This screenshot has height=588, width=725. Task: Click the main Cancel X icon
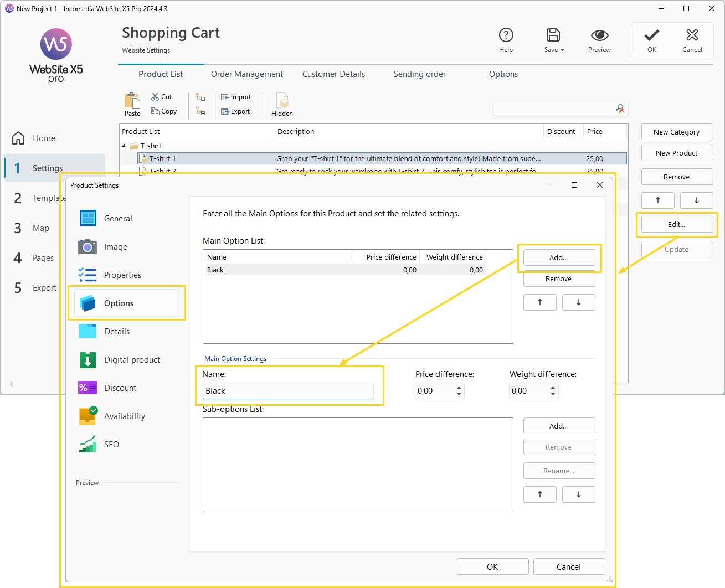tap(692, 35)
